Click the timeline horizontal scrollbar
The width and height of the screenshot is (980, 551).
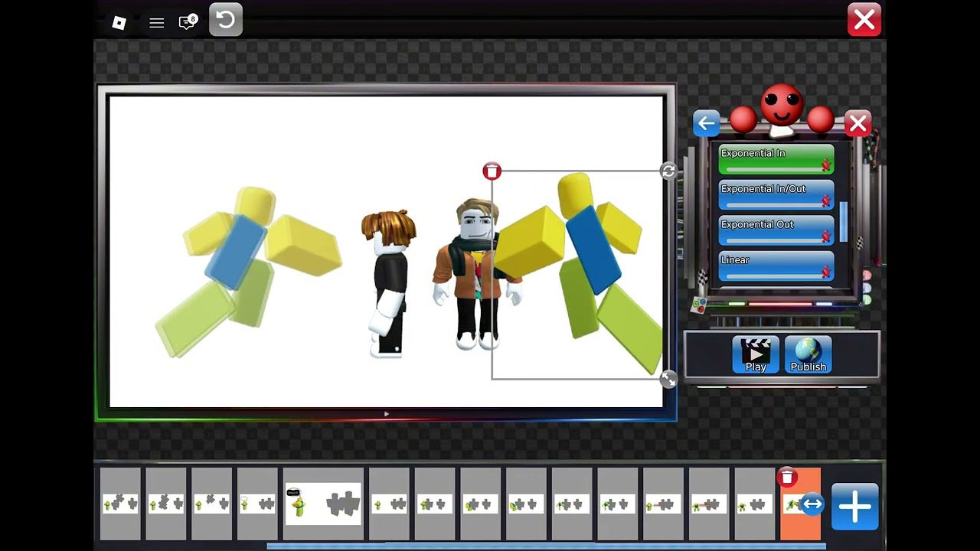pos(546,546)
